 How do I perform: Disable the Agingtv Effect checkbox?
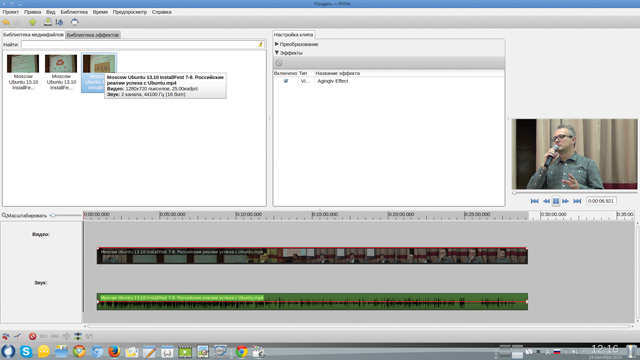[x=286, y=81]
